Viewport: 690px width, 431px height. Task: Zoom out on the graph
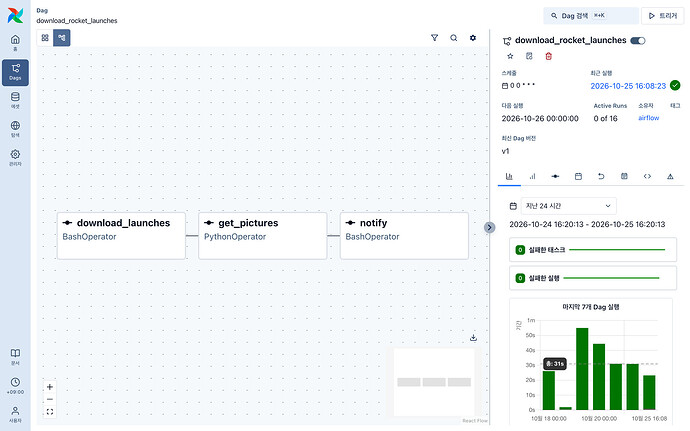pyautogui.click(x=50, y=399)
